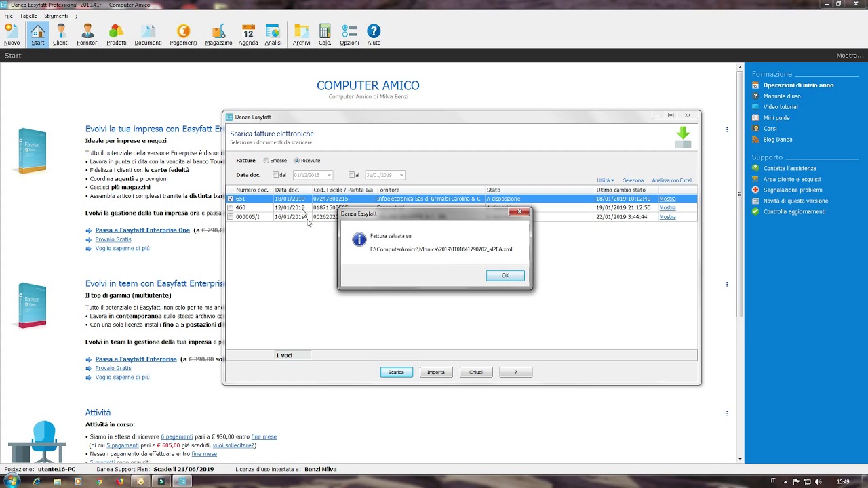Open the File menu
The image size is (868, 488).
(9, 16)
